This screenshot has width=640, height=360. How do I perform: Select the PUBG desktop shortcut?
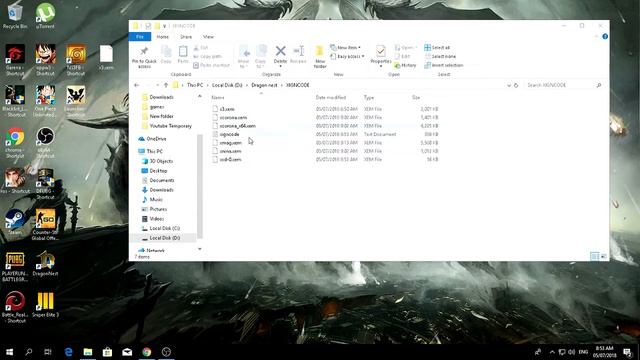[x=15, y=266]
